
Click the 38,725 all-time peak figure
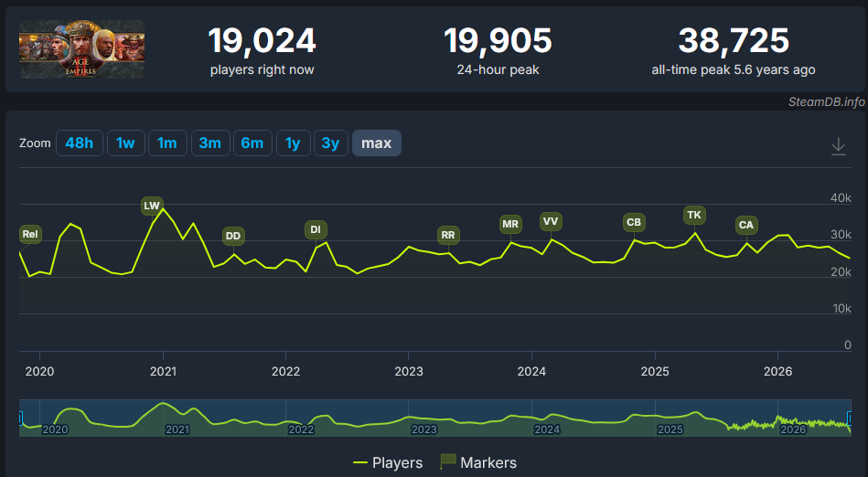(x=734, y=41)
